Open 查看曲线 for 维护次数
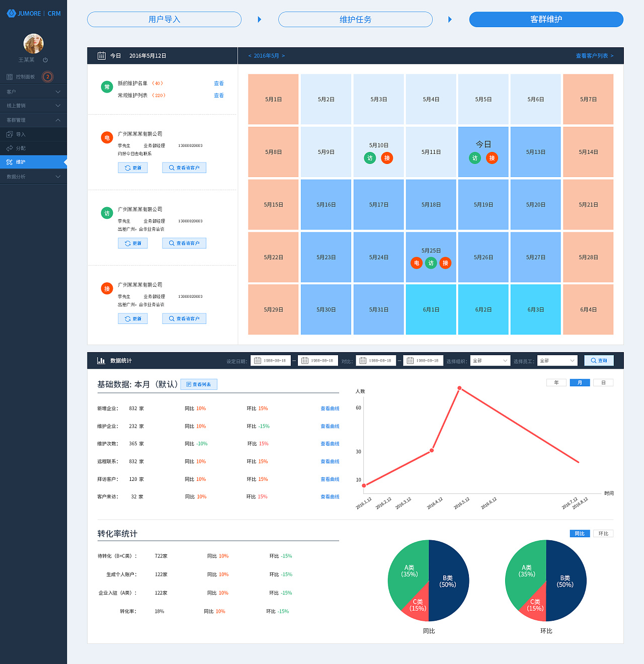 click(x=330, y=444)
